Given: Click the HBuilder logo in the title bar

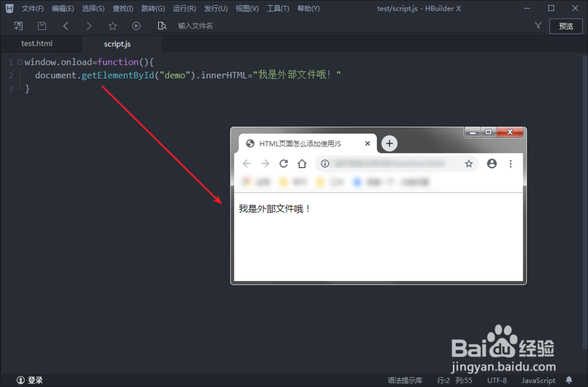Looking at the screenshot, I should 9,8.
